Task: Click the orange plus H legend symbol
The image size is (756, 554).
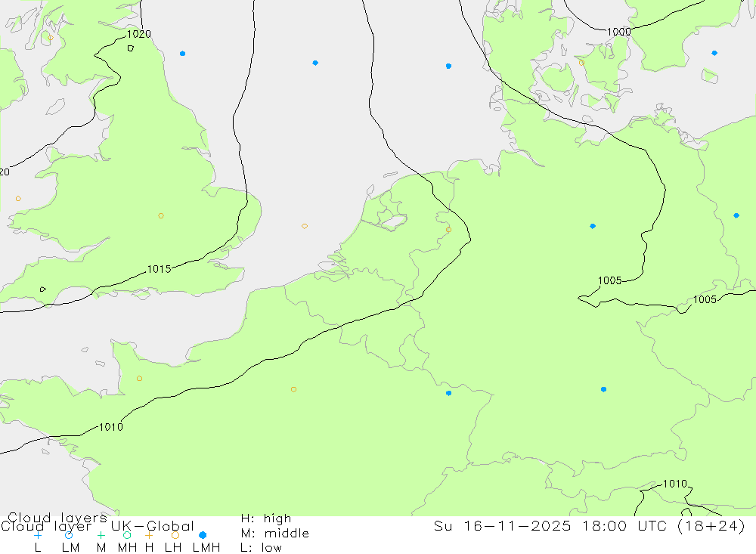Action: coord(149,535)
